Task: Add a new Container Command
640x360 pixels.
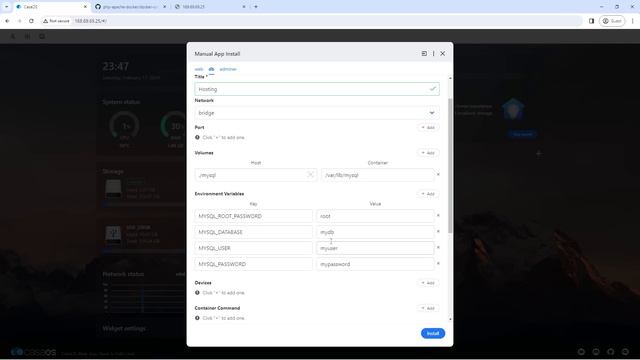Action: pos(428,308)
